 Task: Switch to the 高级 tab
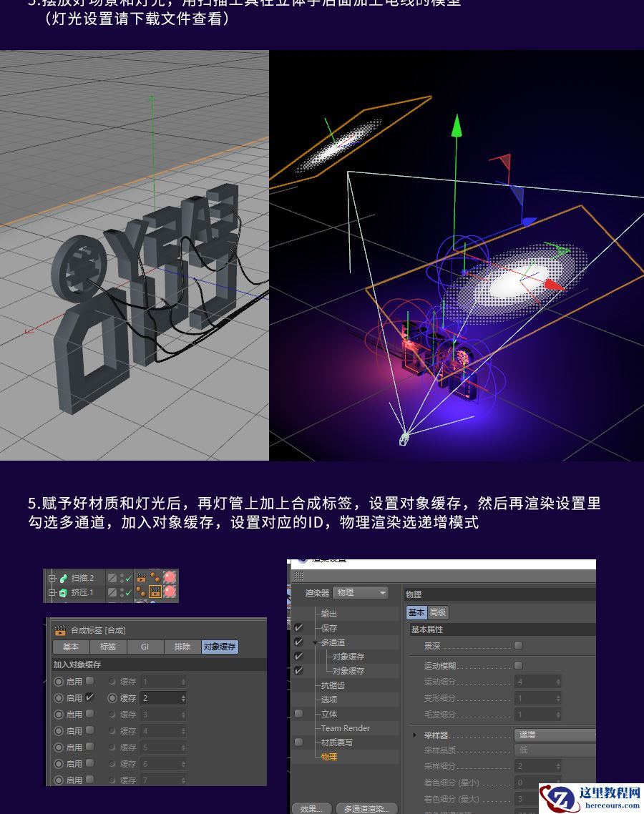(x=437, y=612)
